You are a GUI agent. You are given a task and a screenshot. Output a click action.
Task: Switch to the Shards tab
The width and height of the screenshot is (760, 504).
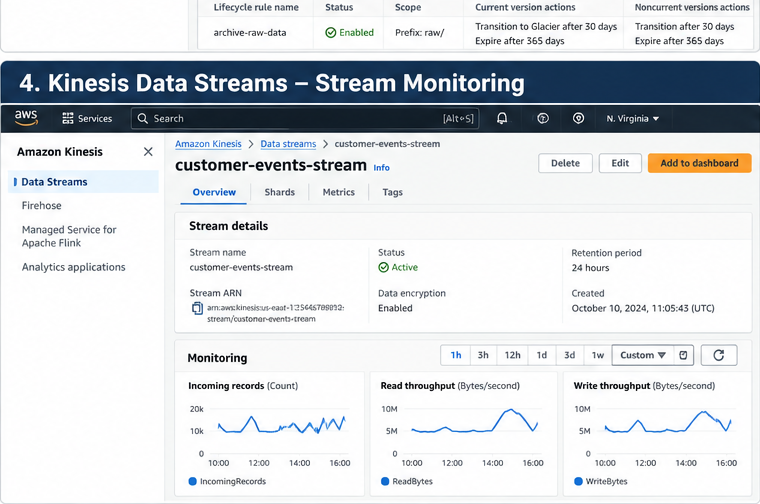(280, 192)
